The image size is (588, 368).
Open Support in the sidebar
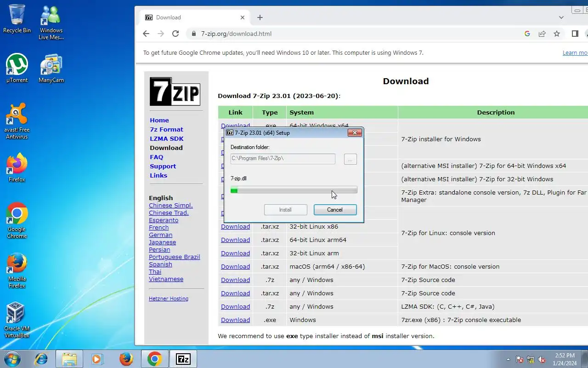click(163, 166)
